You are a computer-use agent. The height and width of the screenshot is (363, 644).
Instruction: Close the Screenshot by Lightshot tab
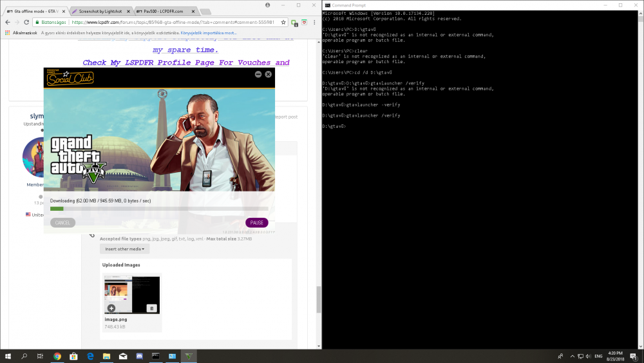coord(129,12)
